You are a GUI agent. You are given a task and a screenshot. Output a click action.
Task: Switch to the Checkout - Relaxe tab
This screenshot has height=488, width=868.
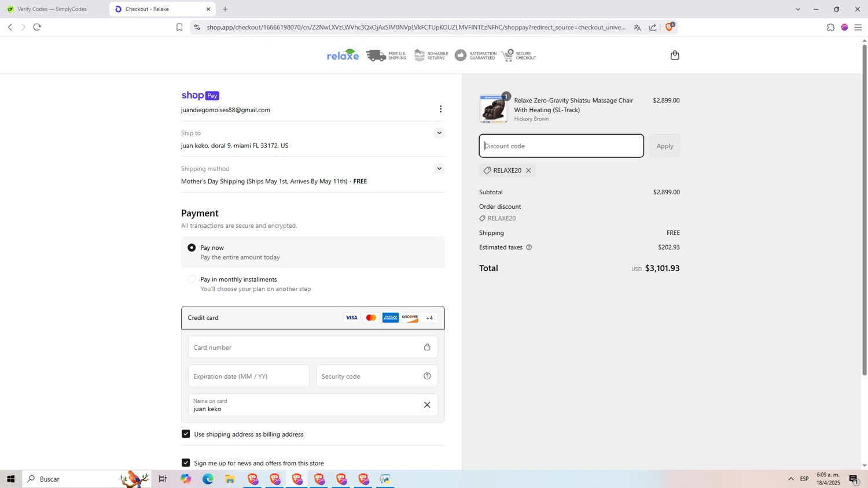pos(162,9)
